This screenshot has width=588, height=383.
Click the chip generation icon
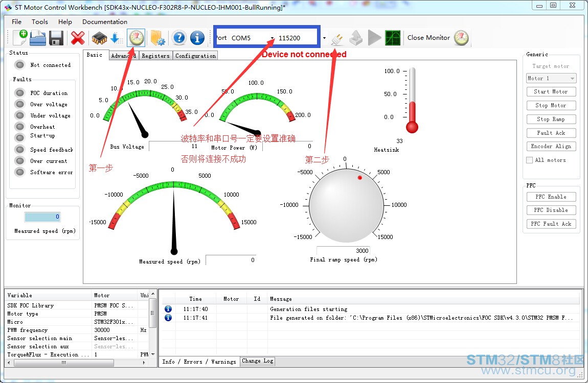coord(99,38)
